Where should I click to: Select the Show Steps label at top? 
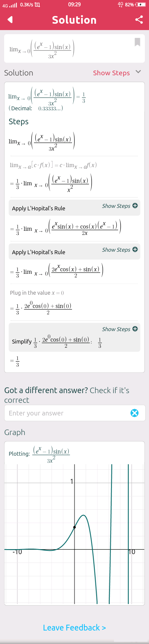coord(111,73)
